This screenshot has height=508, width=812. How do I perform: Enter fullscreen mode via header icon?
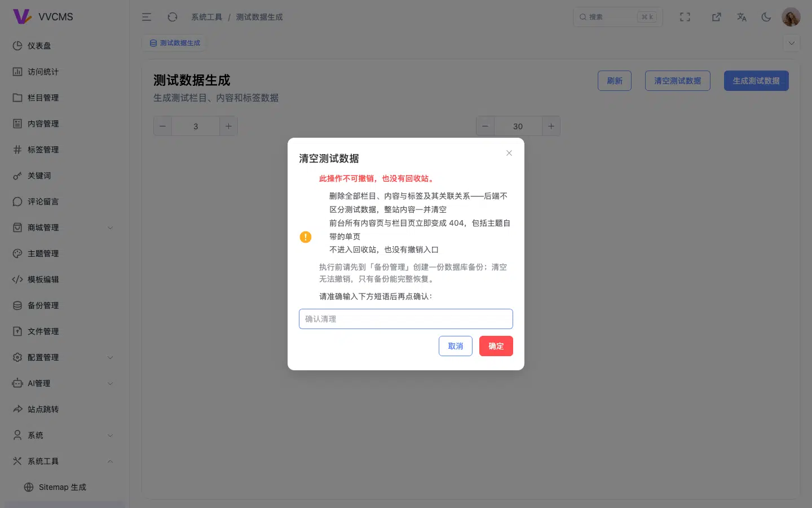685,17
